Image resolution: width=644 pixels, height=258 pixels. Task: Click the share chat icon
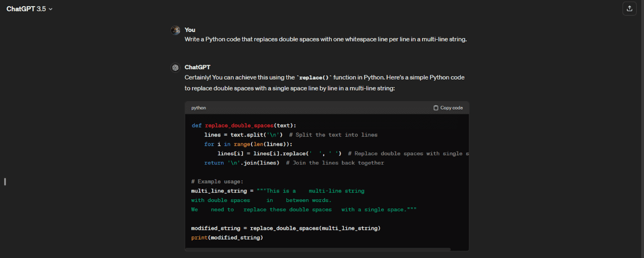coord(629,8)
